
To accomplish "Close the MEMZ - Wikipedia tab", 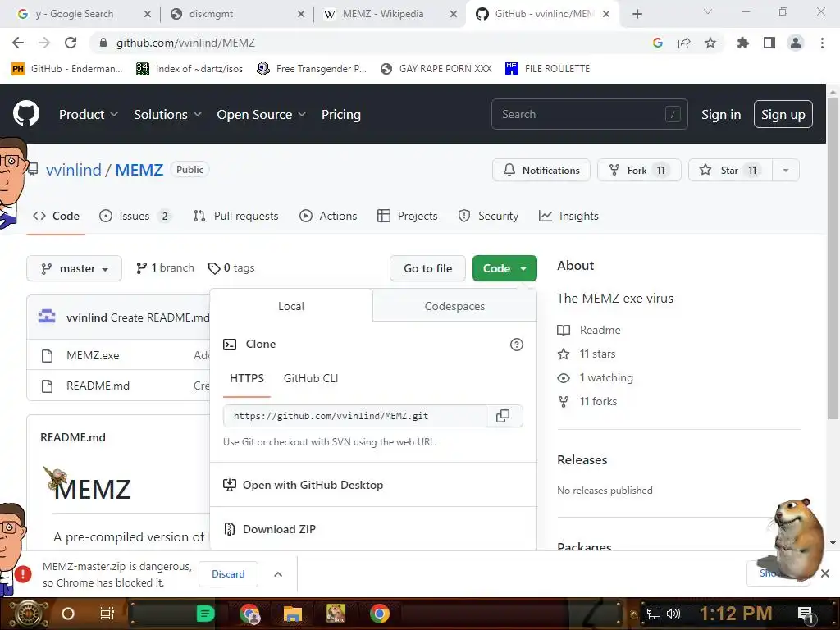I will pyautogui.click(x=453, y=14).
